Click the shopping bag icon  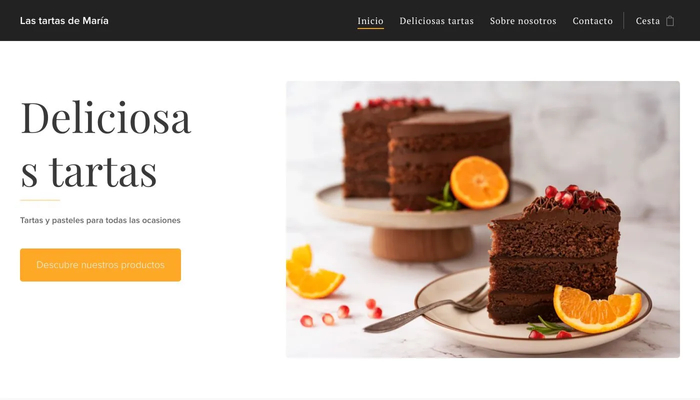(x=670, y=21)
